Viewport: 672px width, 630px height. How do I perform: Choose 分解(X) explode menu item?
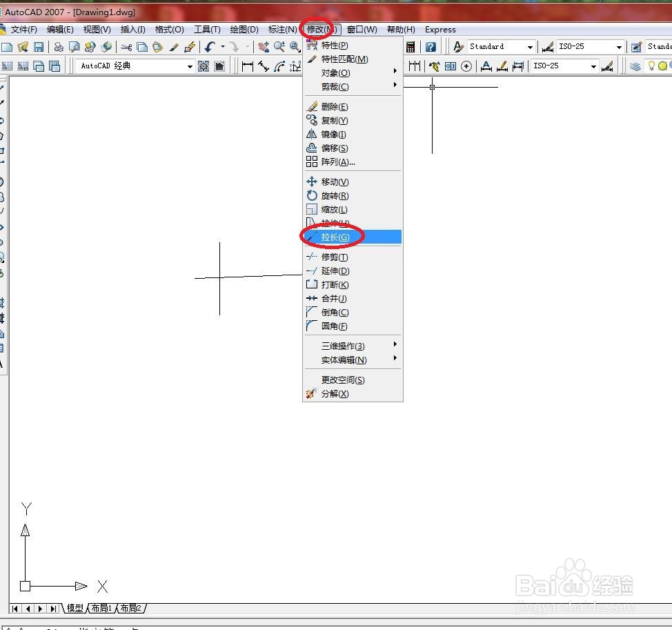click(x=353, y=393)
